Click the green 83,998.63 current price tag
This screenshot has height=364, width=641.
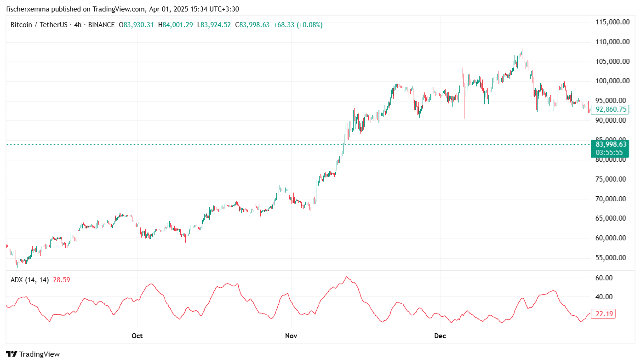coord(609,144)
